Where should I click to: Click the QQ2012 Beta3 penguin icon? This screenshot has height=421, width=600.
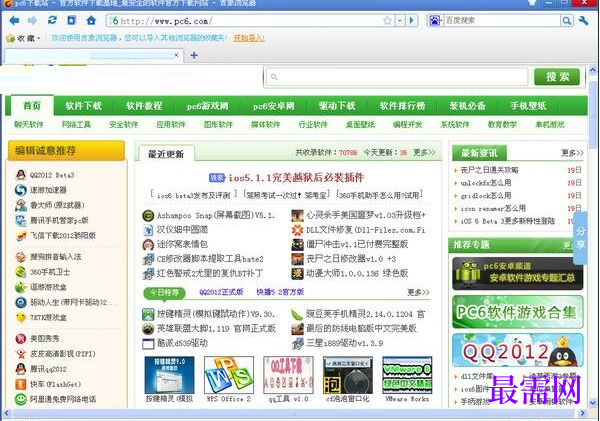click(21, 175)
